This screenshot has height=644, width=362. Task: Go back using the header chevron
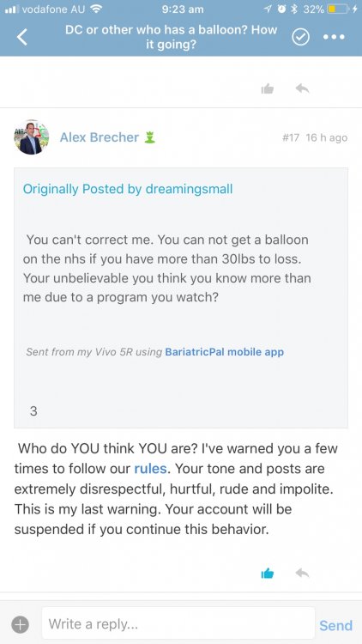tap(22, 37)
